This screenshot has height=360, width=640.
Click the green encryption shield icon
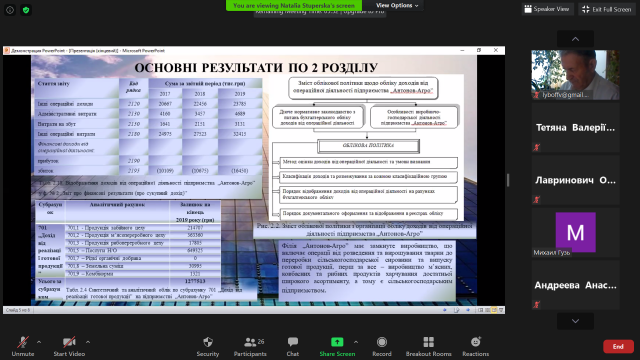(x=26, y=10)
